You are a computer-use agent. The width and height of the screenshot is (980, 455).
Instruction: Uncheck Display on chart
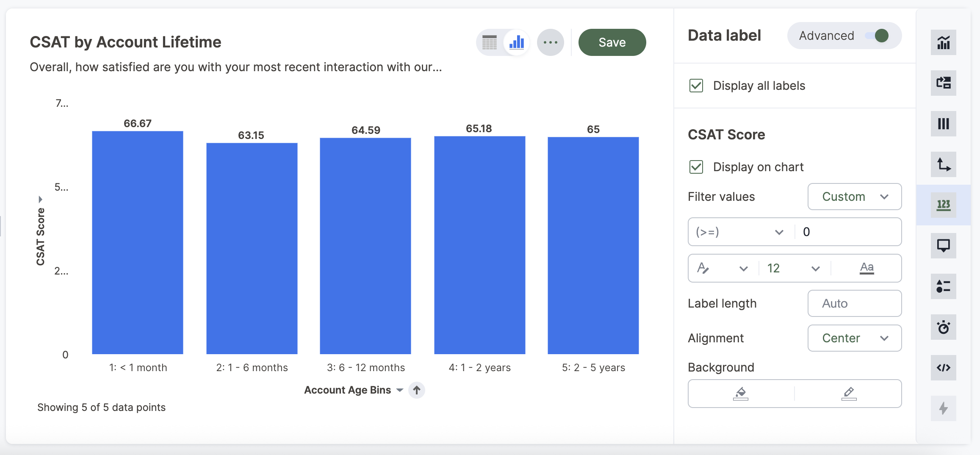[696, 167]
